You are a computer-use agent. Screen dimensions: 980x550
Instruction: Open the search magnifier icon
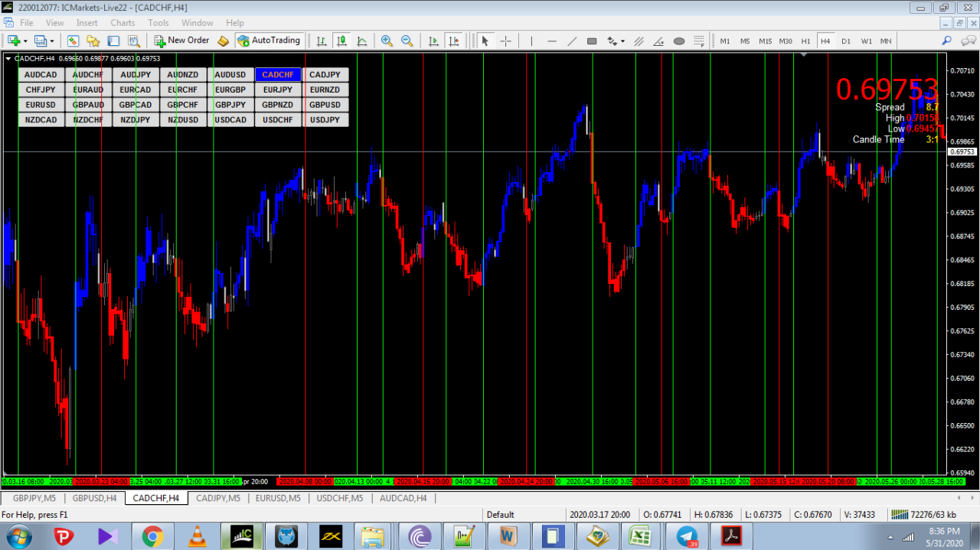click(946, 41)
